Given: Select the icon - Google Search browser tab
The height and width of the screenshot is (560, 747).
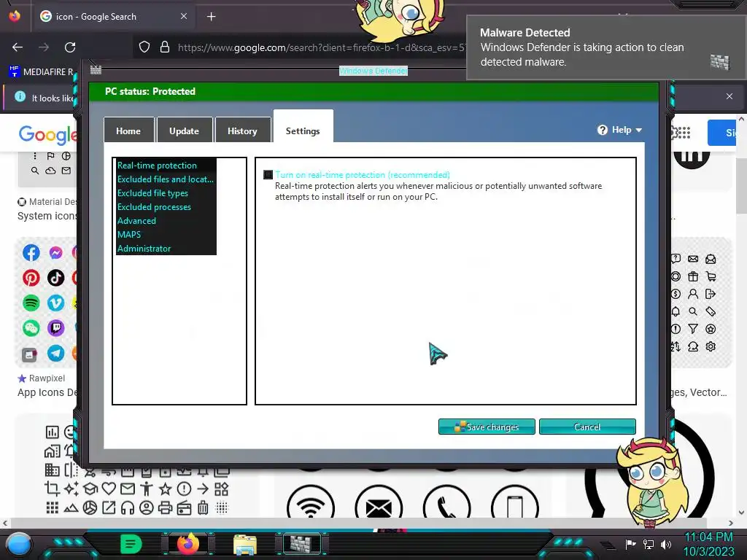Looking at the screenshot, I should pos(113,16).
